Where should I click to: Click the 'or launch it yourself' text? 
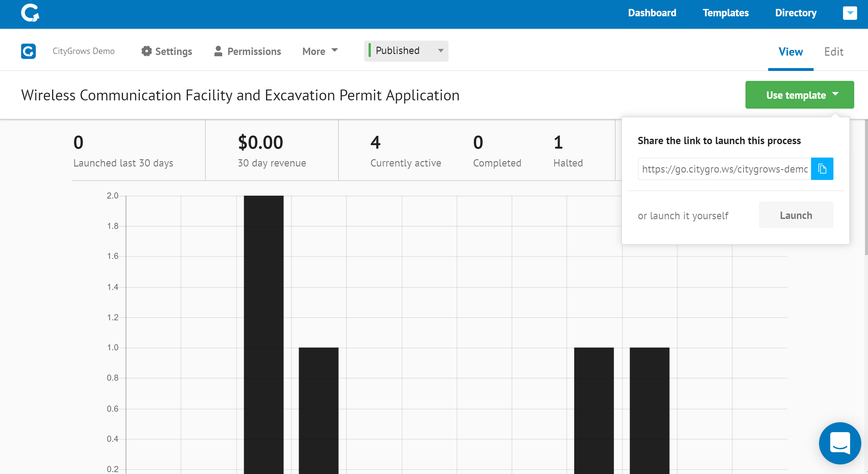(683, 215)
